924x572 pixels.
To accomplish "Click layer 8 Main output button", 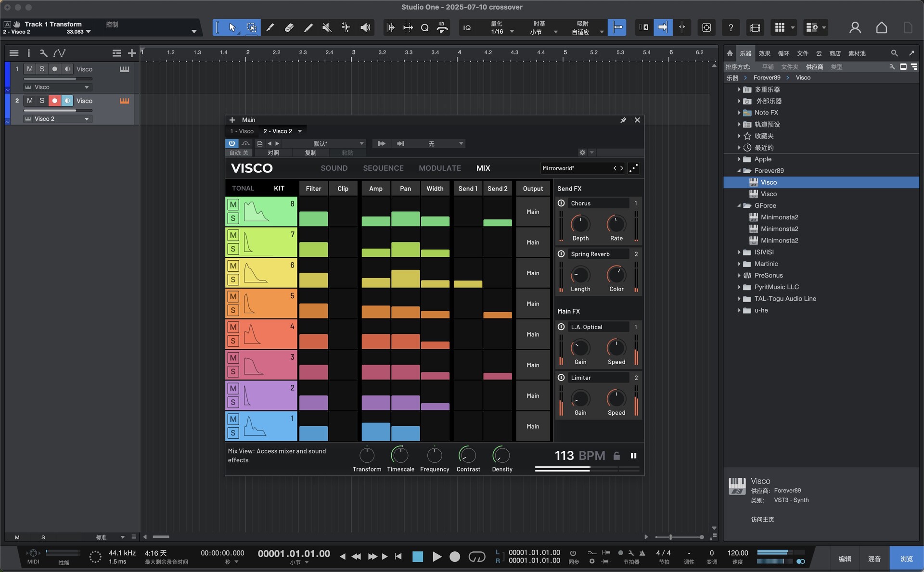I will (x=533, y=212).
